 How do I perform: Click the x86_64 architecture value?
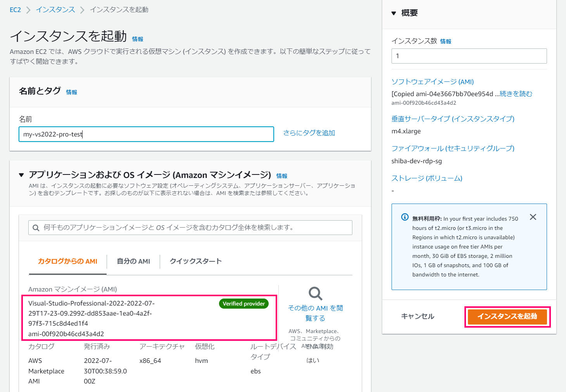coord(150,361)
